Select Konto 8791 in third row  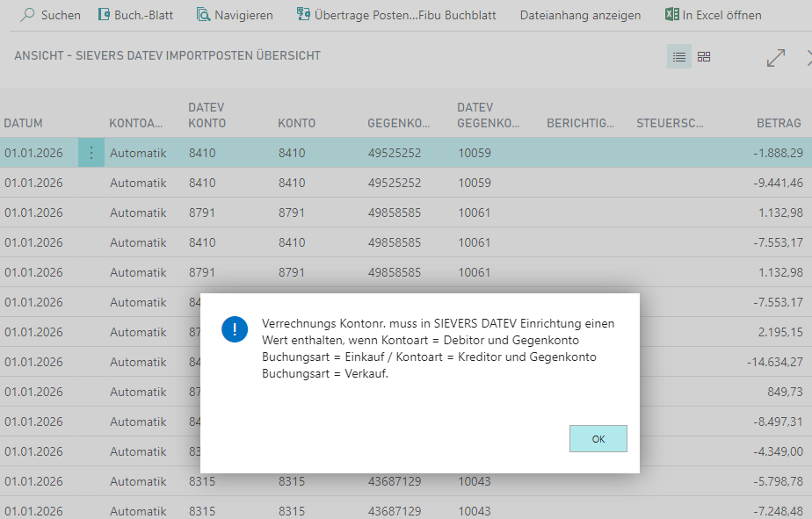(x=292, y=213)
